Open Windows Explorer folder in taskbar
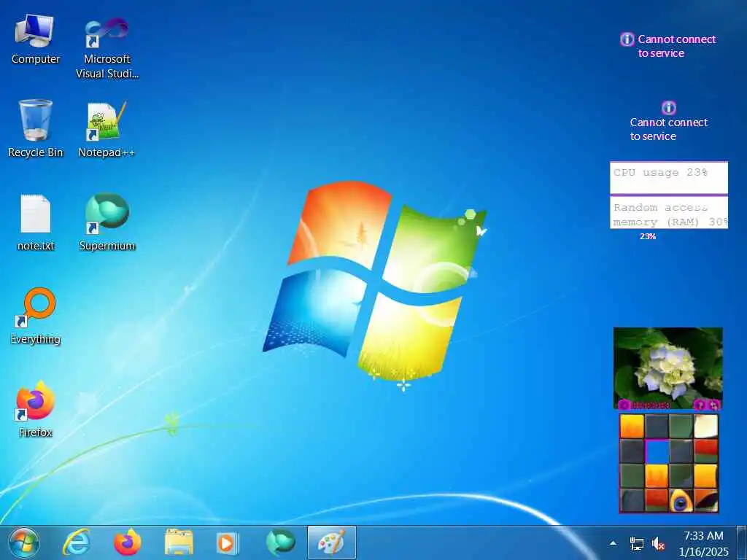The height and width of the screenshot is (560, 747). point(179,542)
